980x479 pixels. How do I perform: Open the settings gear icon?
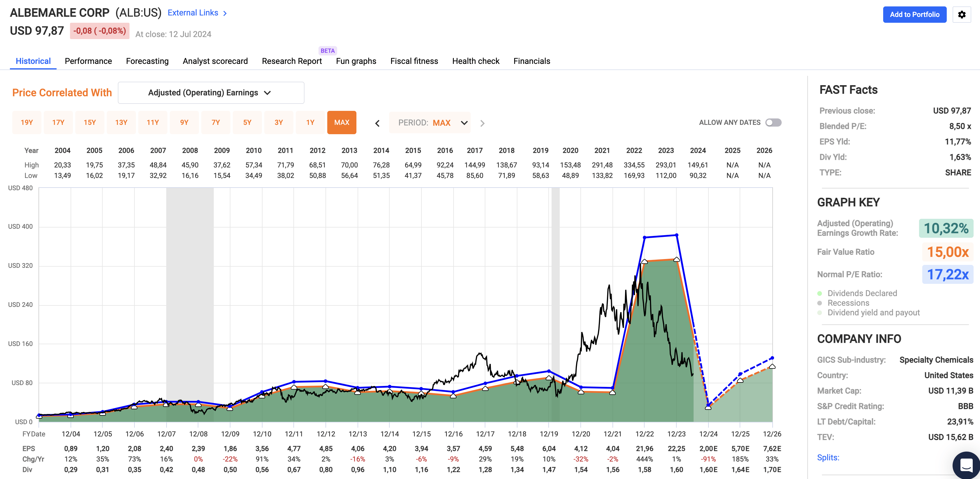[961, 15]
